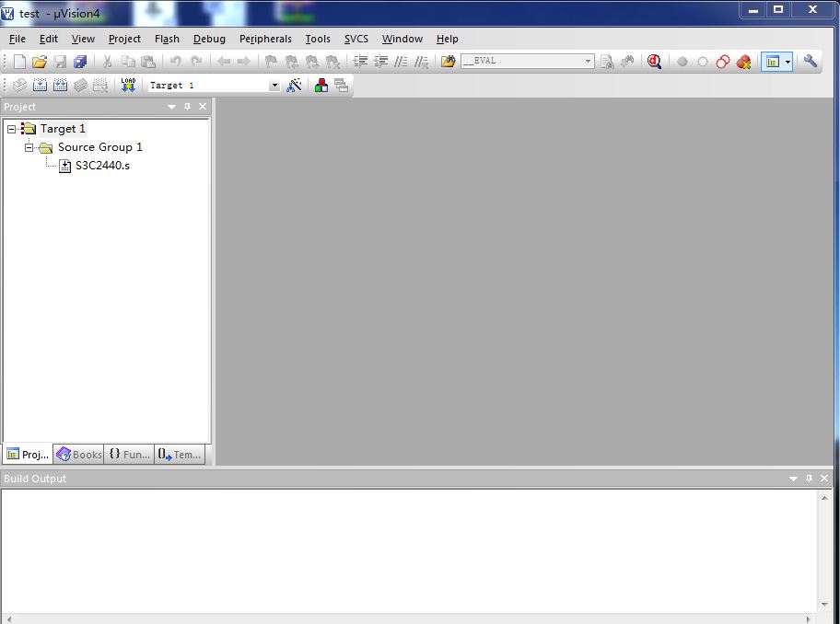Click the Stop Build icon

(100, 85)
